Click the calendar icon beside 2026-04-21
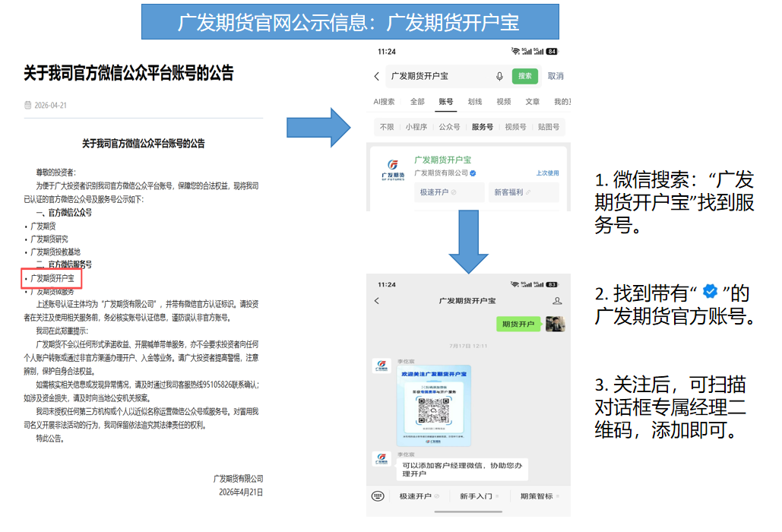 point(28,105)
